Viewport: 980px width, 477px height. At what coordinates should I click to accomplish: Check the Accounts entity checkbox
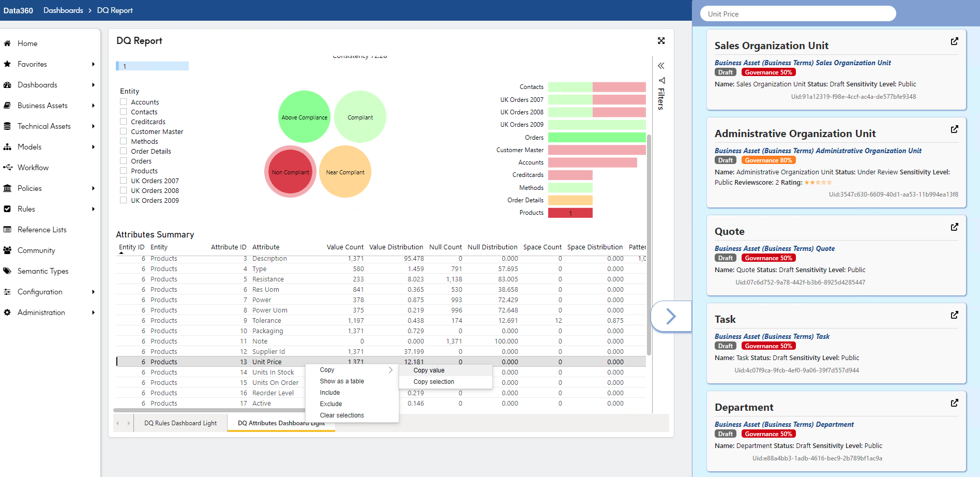pyautogui.click(x=124, y=102)
